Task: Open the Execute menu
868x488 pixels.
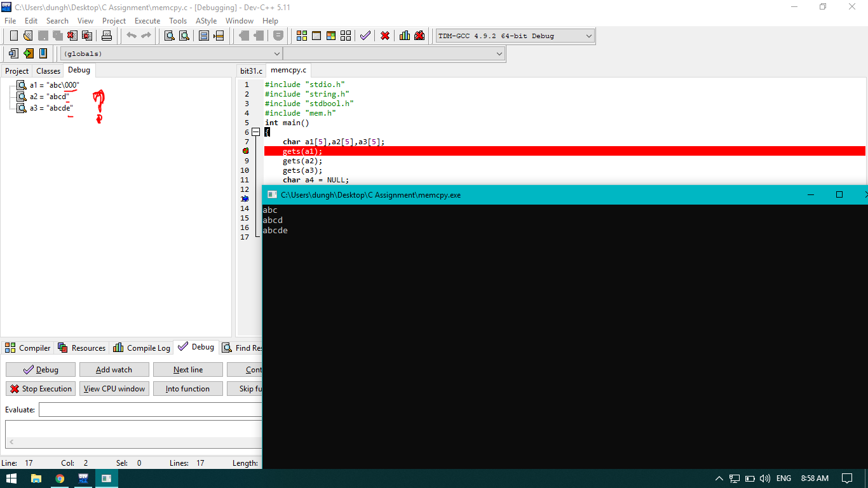Action: (147, 21)
